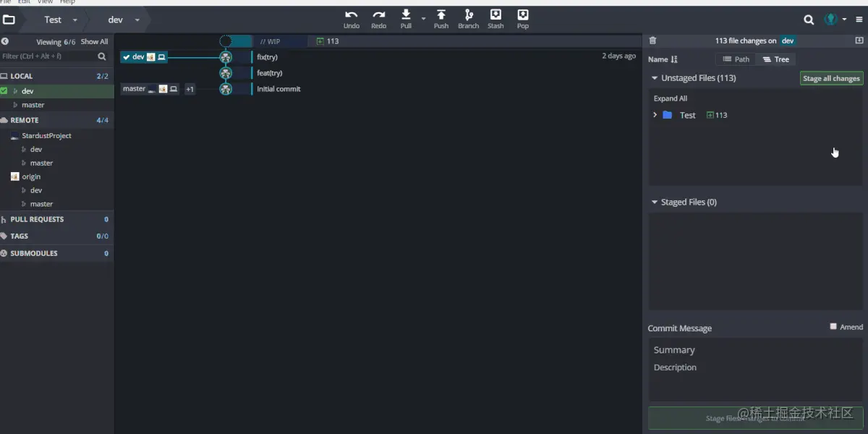Viewport: 868px width, 434px height.
Task: Click Expand All in unstaged files
Action: [671, 98]
